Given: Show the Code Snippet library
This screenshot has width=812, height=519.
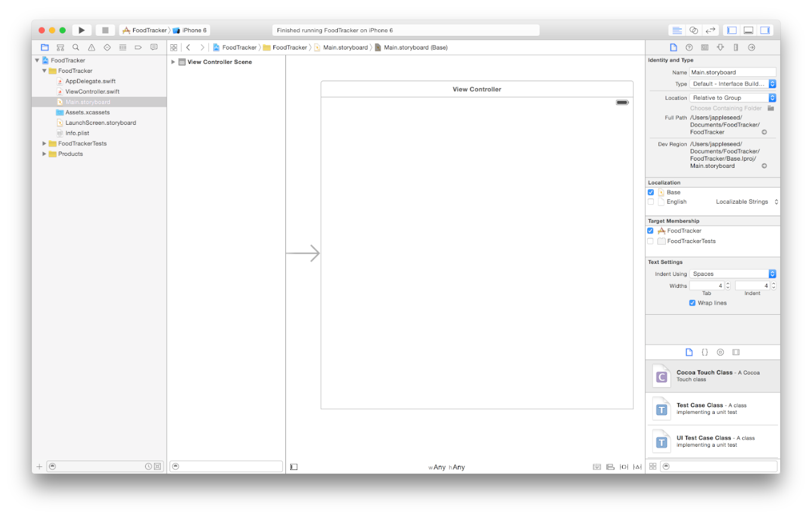Looking at the screenshot, I should [705, 352].
